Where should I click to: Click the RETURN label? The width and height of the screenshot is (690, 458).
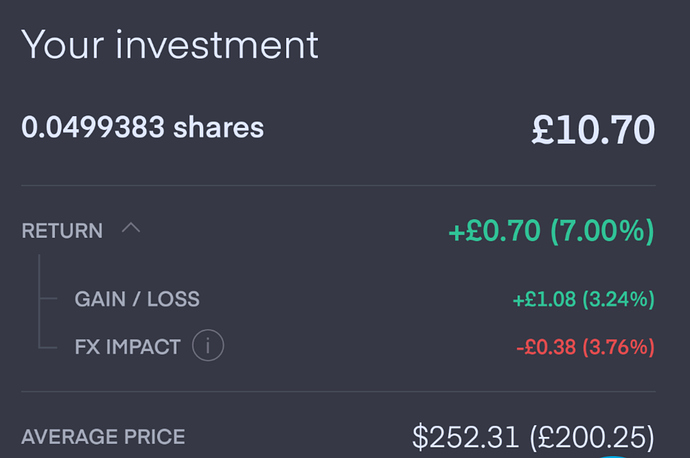pyautogui.click(x=62, y=231)
